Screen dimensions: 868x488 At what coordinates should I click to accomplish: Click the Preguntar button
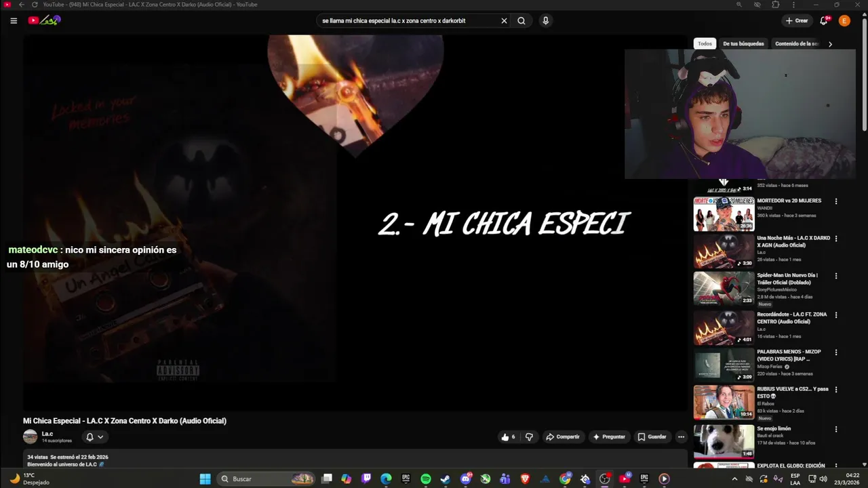609,437
